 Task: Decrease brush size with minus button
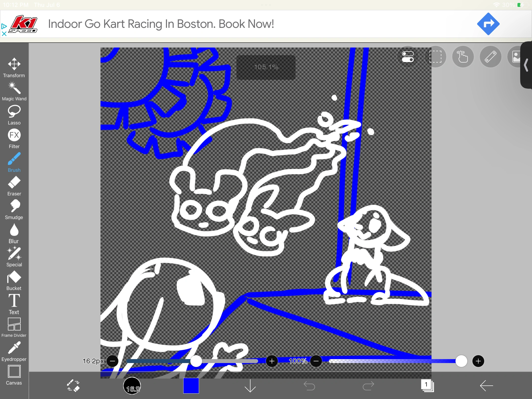[x=113, y=361]
